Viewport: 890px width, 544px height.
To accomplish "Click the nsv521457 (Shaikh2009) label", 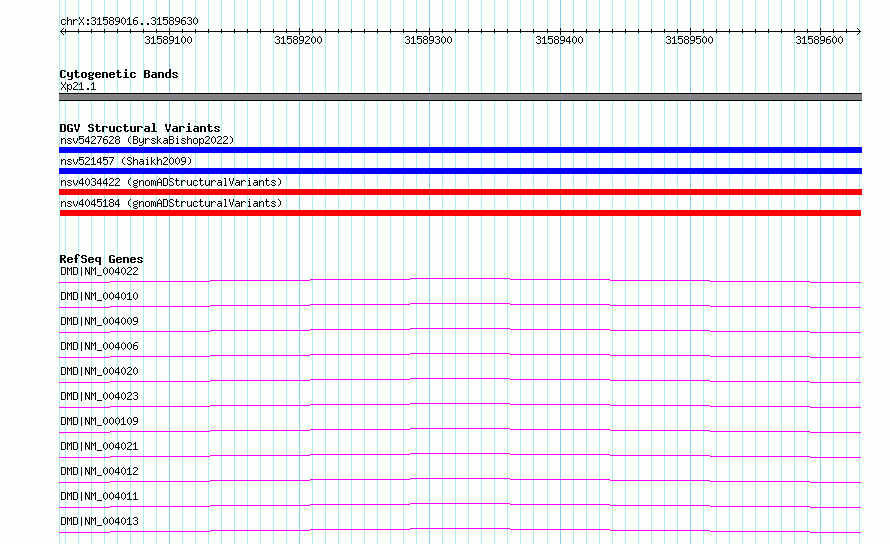I will 126,161.
